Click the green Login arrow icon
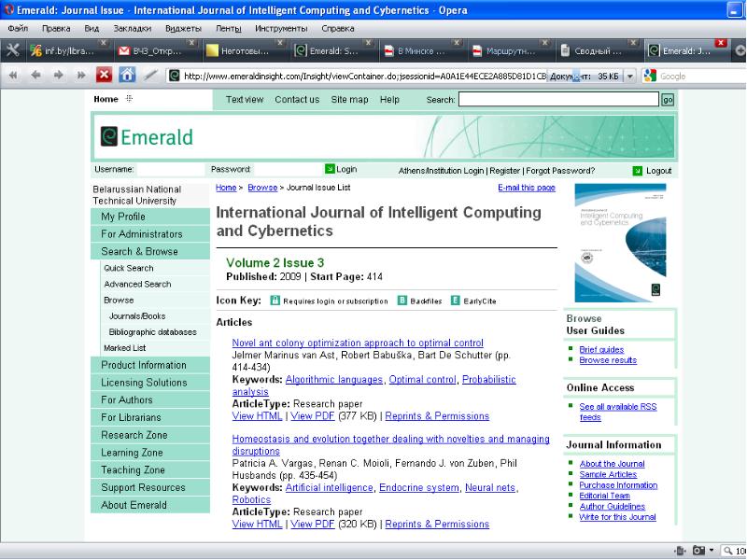 point(331,170)
